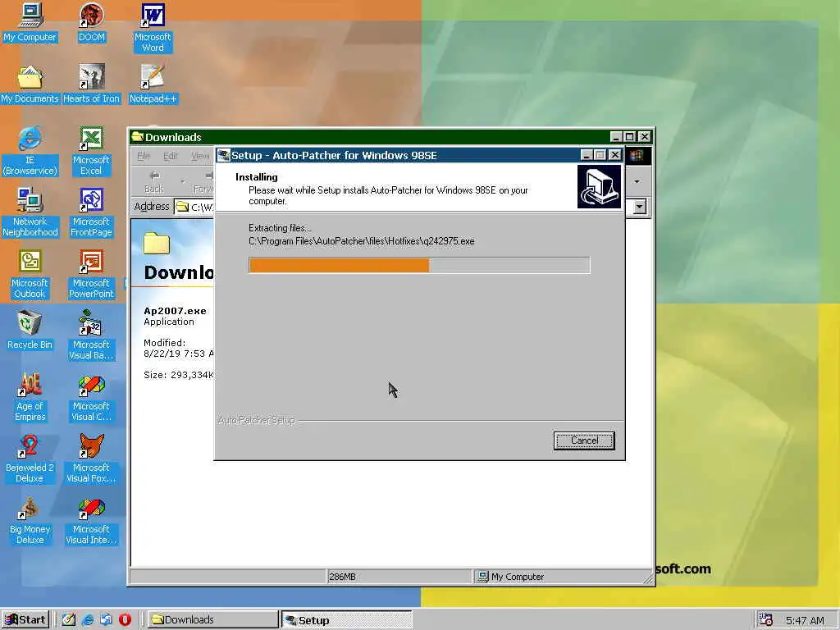This screenshot has width=840, height=630.
Task: Click the installation progress bar
Action: point(419,265)
